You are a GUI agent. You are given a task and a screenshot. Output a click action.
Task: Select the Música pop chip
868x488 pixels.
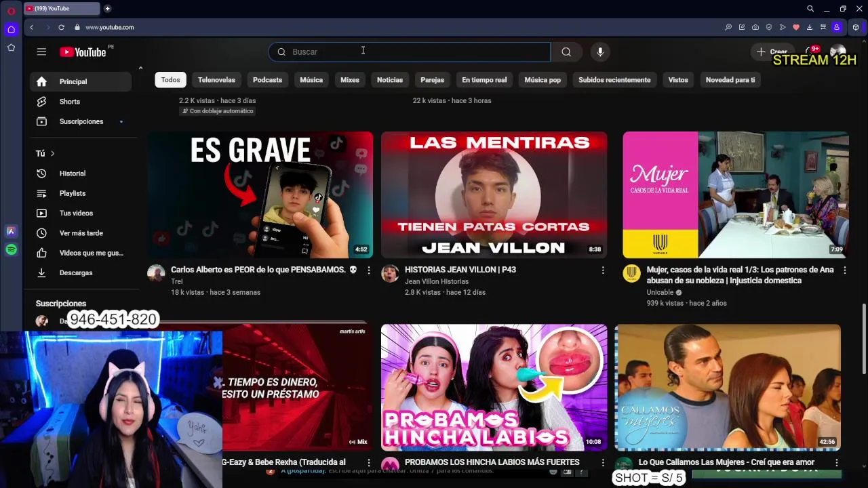click(542, 80)
